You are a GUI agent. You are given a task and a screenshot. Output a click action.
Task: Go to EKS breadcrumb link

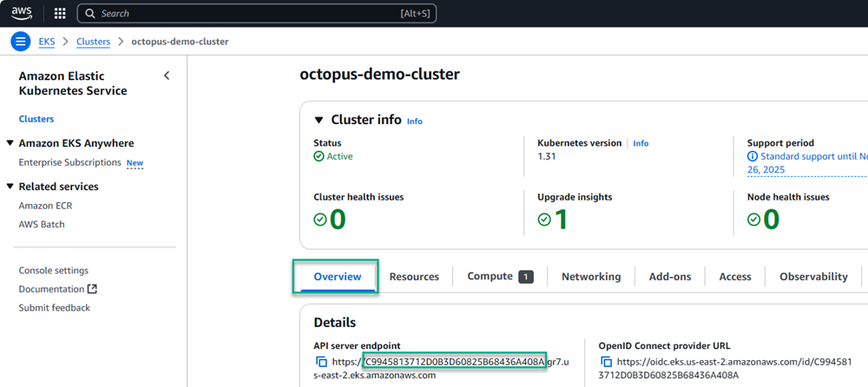click(x=47, y=42)
